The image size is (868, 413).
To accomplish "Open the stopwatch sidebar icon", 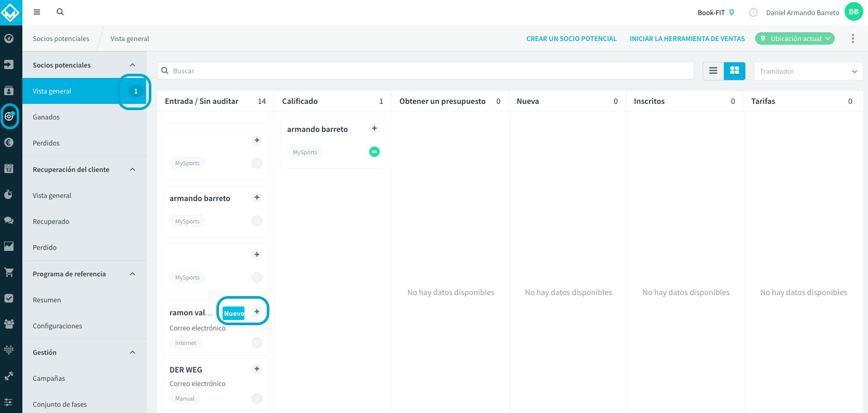I will [x=9, y=194].
